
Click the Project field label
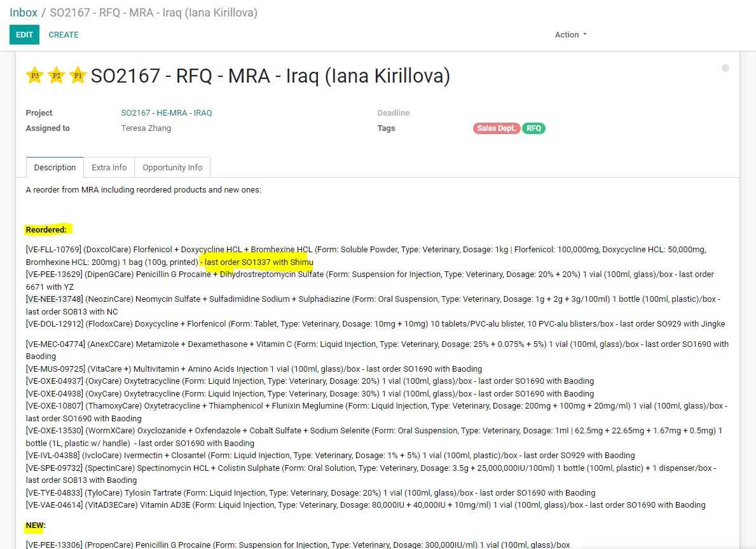[x=39, y=113]
